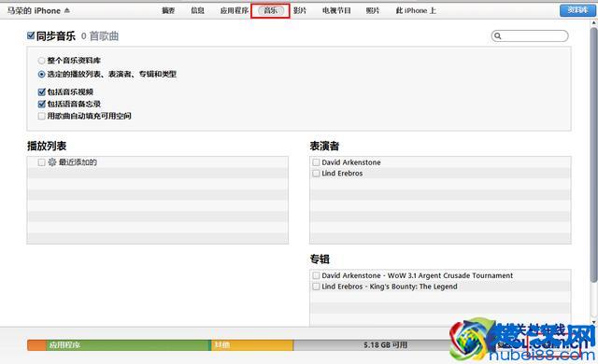
Task: Click the magnifier icon in the search box
Action: point(497,35)
